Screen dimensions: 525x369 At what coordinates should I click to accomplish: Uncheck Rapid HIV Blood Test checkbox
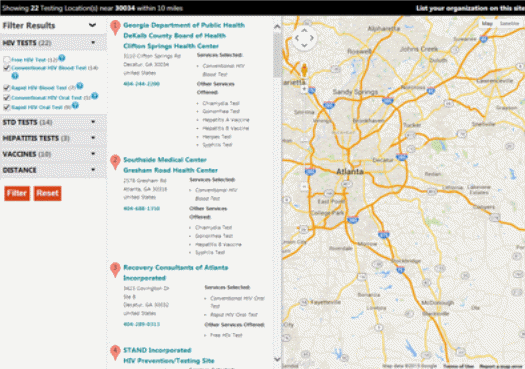click(x=6, y=88)
